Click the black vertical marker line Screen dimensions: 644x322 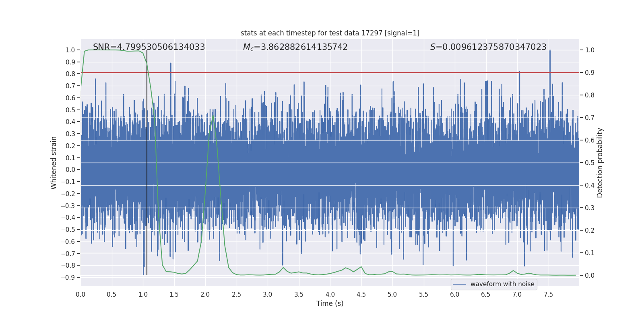click(x=147, y=161)
